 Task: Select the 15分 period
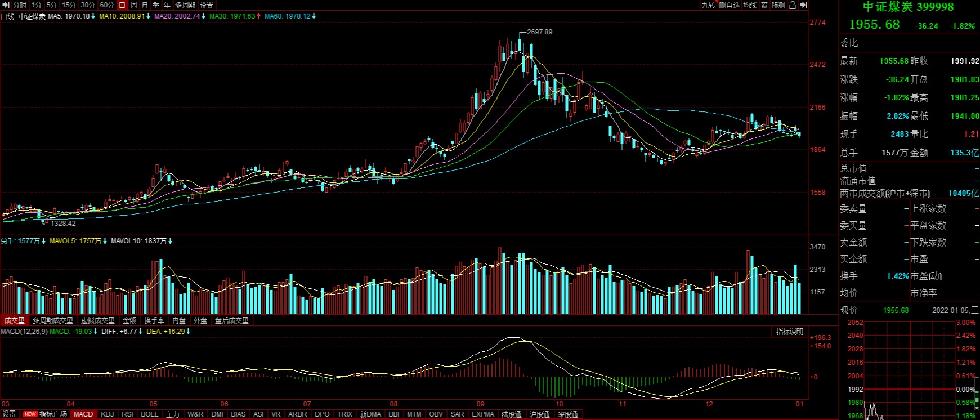[x=69, y=5]
